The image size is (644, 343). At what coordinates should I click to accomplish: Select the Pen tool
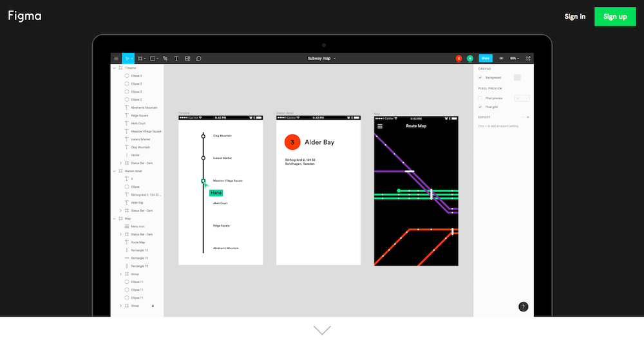(x=165, y=59)
